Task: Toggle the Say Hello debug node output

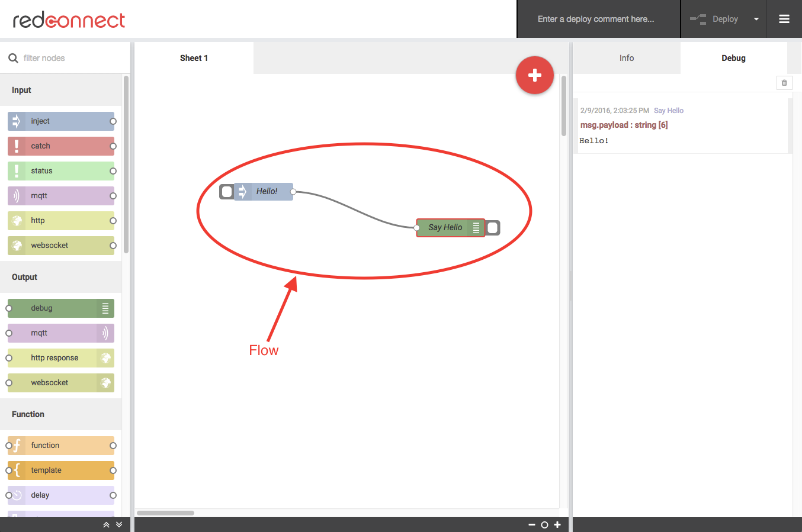Action: [493, 228]
